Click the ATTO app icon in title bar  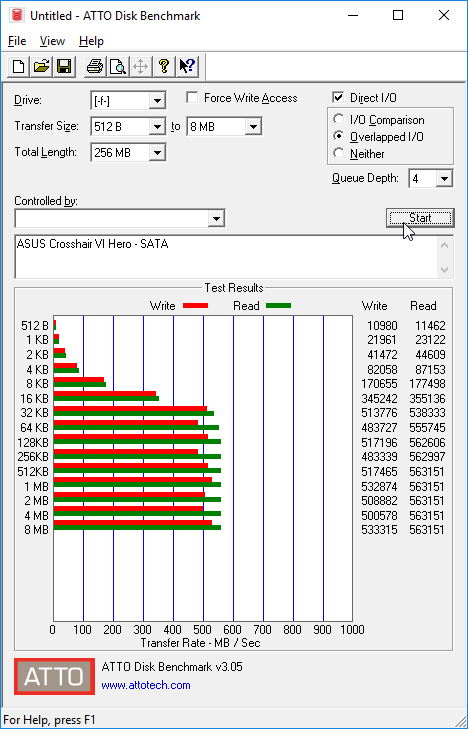pyautogui.click(x=18, y=15)
